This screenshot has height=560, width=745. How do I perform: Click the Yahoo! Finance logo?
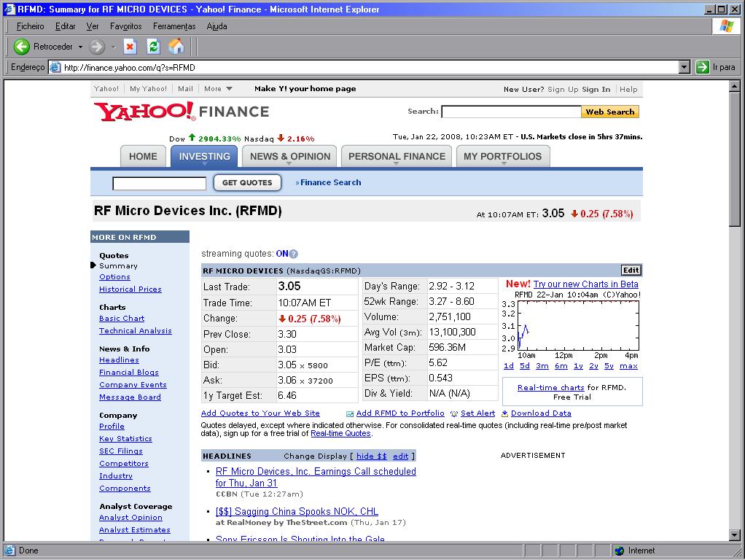tap(182, 112)
